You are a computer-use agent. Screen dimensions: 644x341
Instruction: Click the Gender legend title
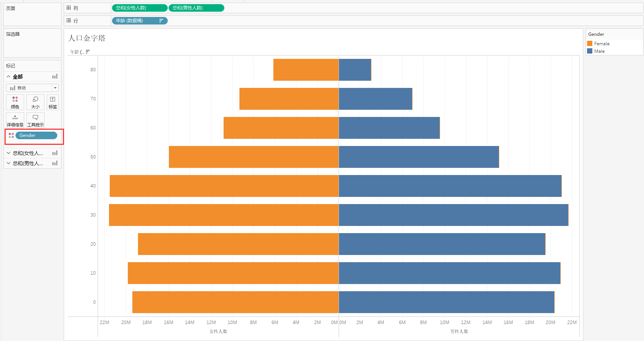596,34
